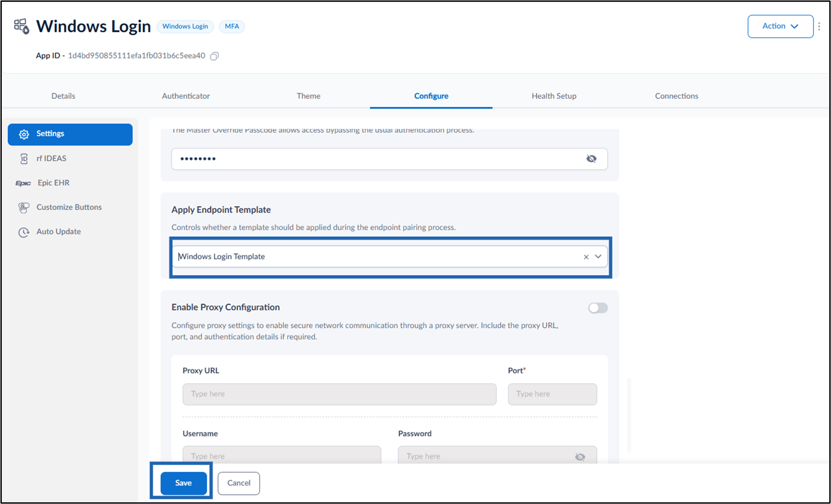This screenshot has height=504, width=831.
Task: Click the Proxy URL input field
Action: click(x=339, y=394)
